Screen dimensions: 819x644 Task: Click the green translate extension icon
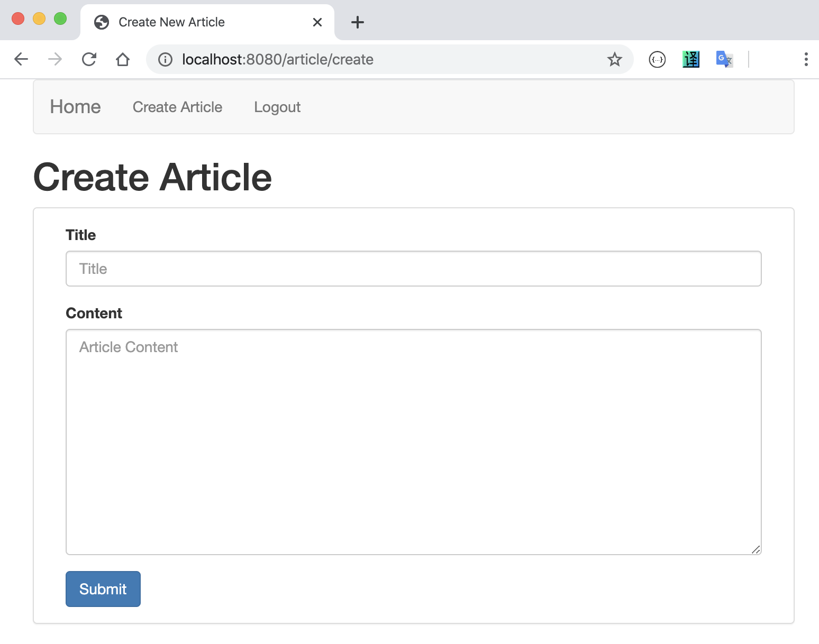(x=691, y=59)
